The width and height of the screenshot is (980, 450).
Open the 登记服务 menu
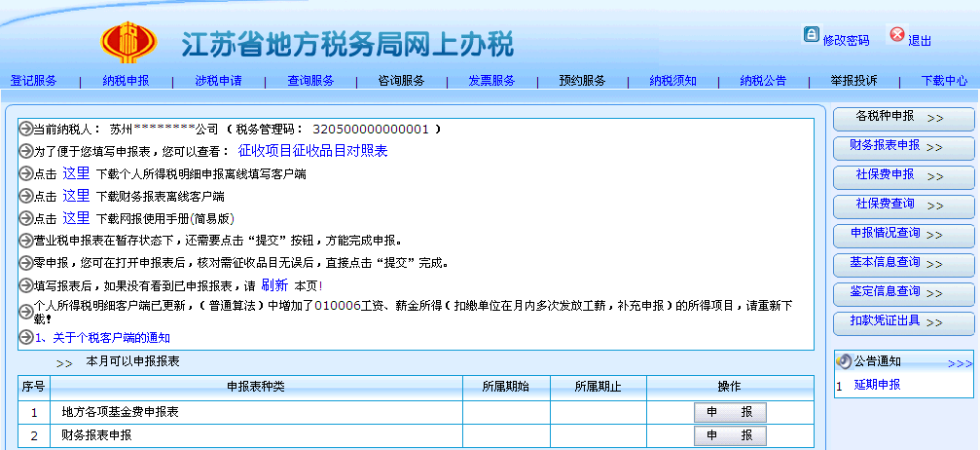coord(33,80)
